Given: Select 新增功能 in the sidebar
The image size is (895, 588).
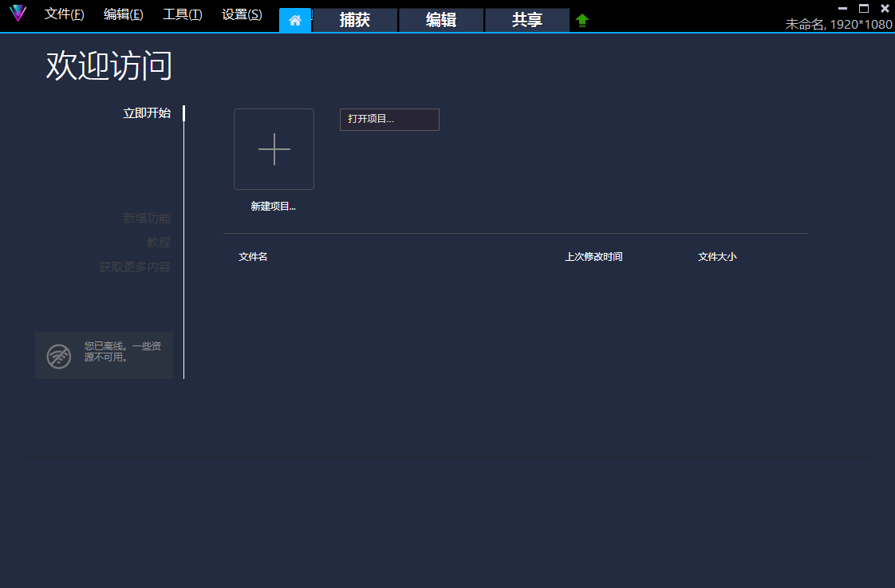Looking at the screenshot, I should 147,218.
